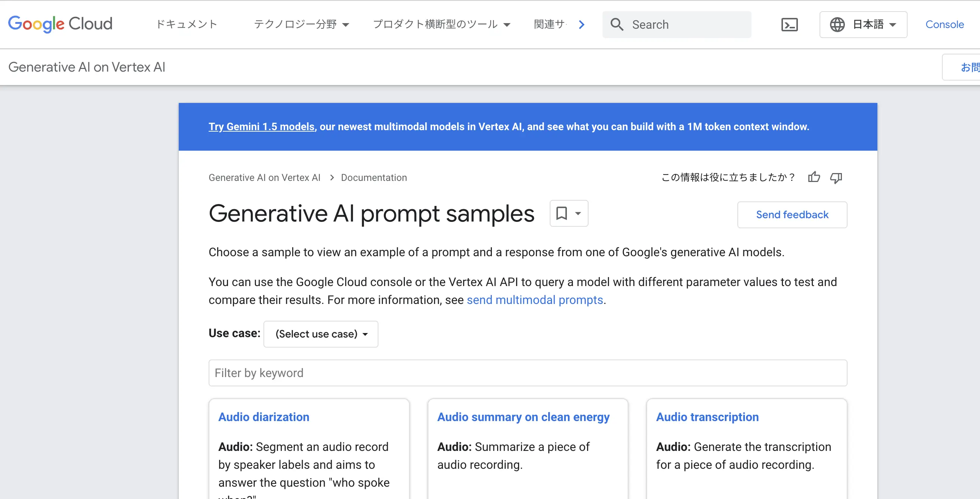Click the globe language icon
This screenshot has width=980, height=499.
tap(837, 25)
